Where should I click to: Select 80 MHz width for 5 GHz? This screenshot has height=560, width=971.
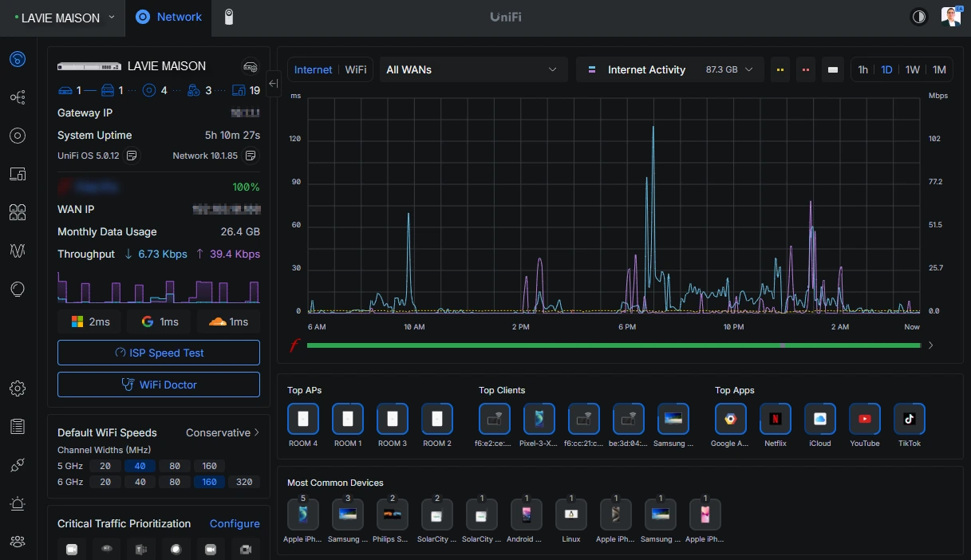pyautogui.click(x=175, y=466)
